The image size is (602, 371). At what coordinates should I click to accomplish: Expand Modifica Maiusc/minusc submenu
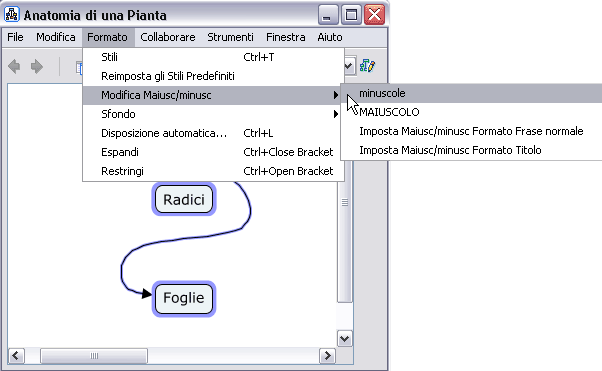(x=213, y=95)
